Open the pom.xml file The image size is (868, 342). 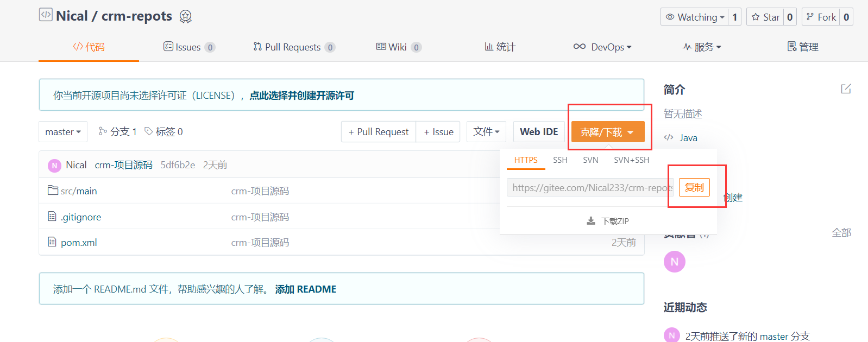pyautogui.click(x=79, y=243)
